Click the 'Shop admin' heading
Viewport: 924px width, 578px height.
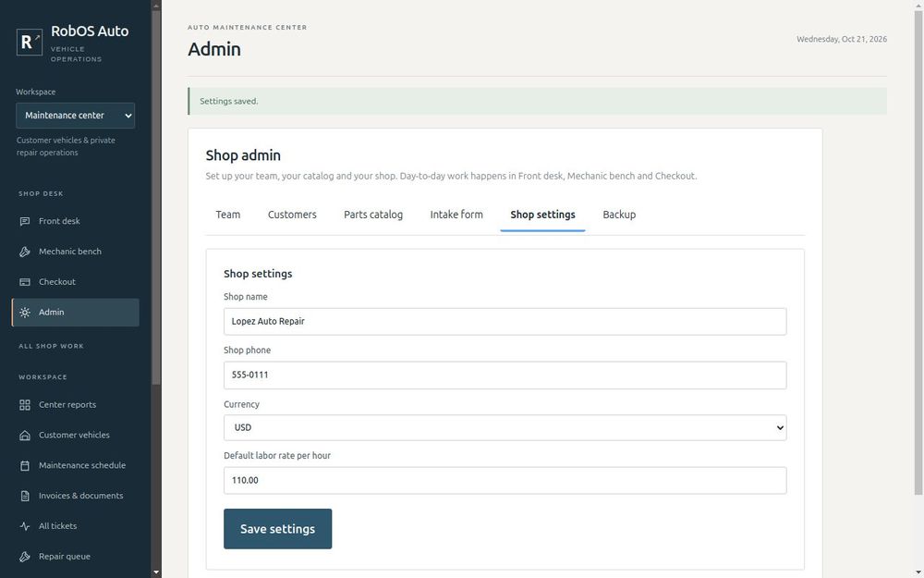pos(243,155)
